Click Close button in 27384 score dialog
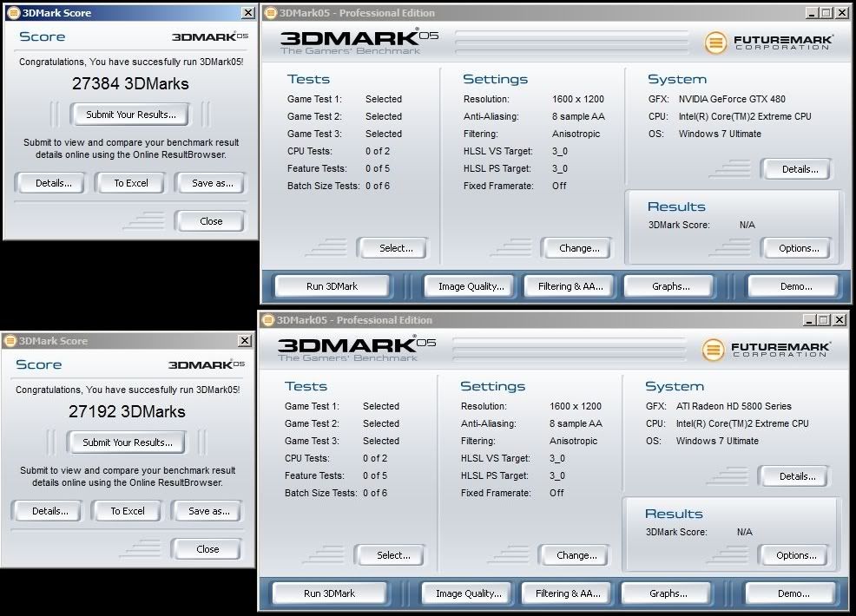The width and height of the screenshot is (856, 616). pos(211,221)
